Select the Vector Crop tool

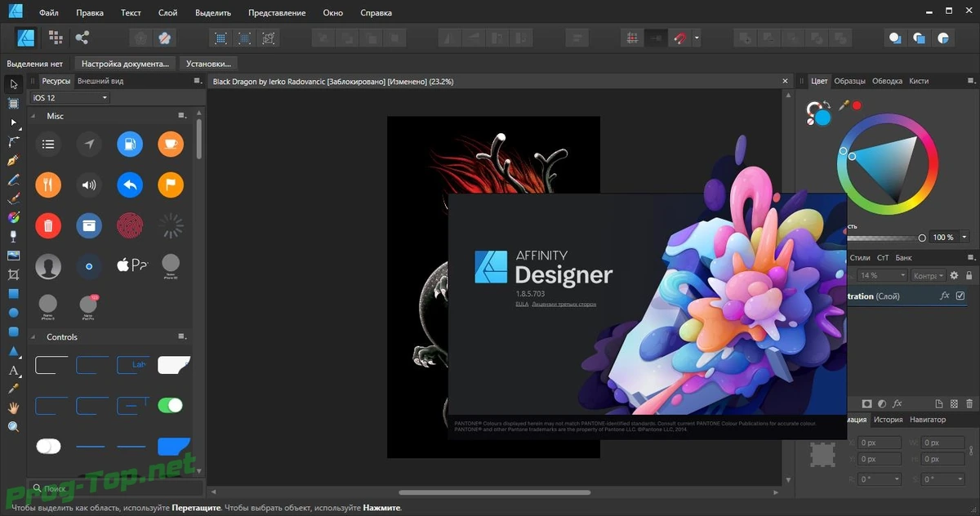click(x=13, y=275)
